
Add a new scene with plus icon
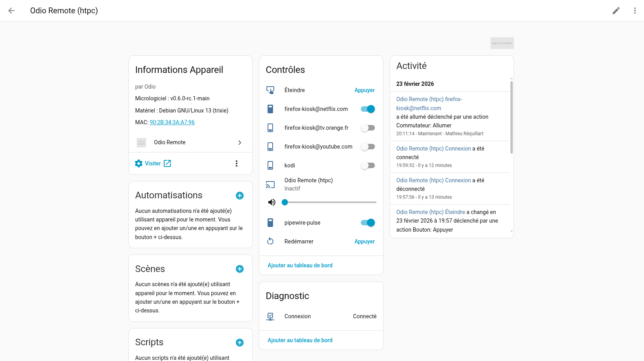click(x=240, y=269)
